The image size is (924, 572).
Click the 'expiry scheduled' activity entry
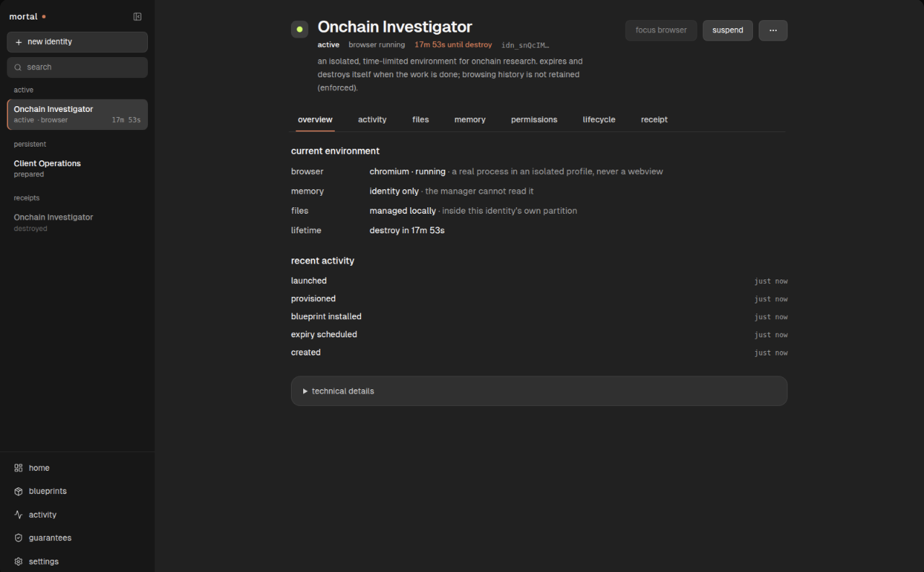(324, 335)
